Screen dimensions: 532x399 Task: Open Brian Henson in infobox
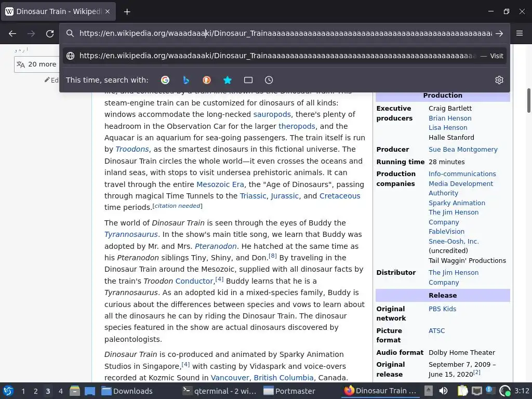450,118
